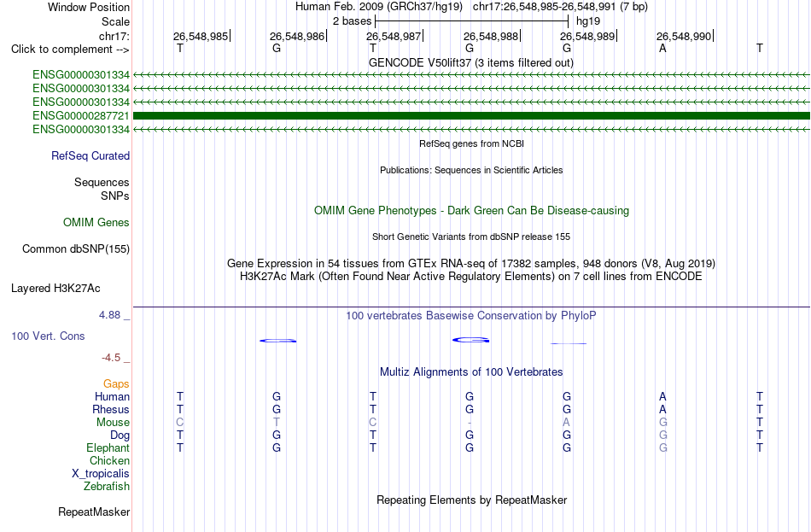811x532 pixels.
Task: Open the OMIM Genes track label
Action: pyautogui.click(x=96, y=223)
